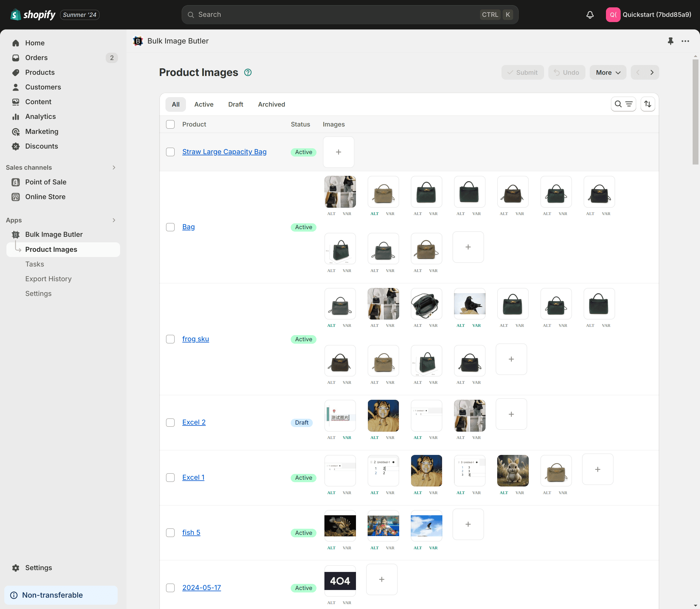Check the frog.sku product checkbox
The width and height of the screenshot is (700, 609).
[170, 339]
